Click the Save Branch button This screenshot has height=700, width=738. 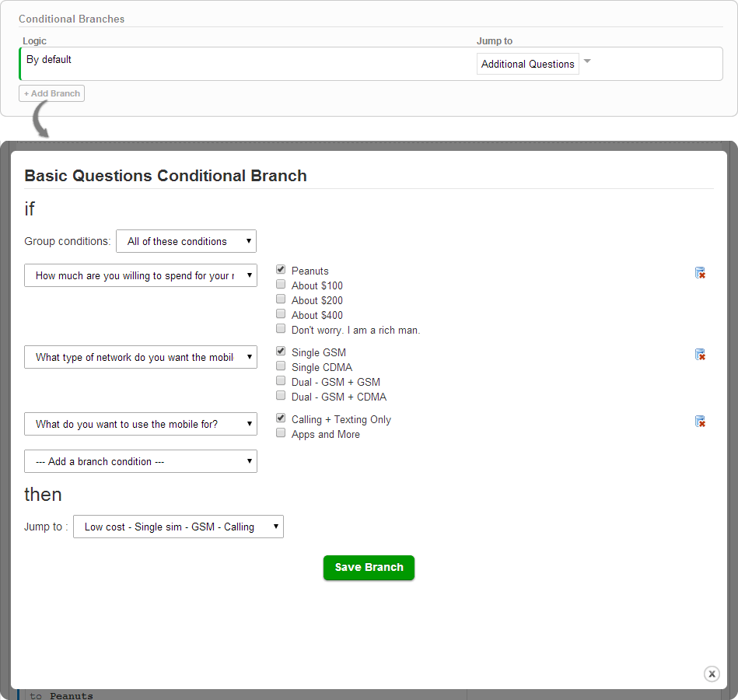click(369, 568)
